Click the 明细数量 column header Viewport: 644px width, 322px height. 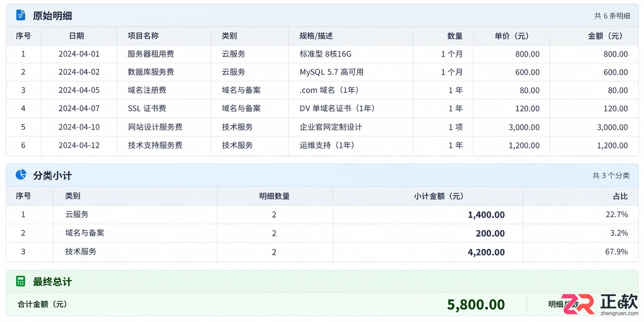(x=274, y=196)
